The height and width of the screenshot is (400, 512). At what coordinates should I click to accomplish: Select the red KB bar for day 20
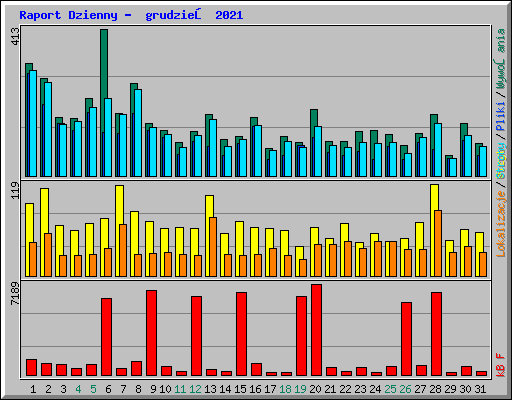(x=316, y=330)
